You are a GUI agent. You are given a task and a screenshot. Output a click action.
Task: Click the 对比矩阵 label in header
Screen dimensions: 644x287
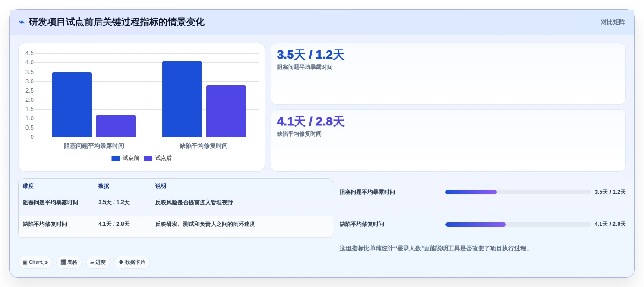coord(612,22)
